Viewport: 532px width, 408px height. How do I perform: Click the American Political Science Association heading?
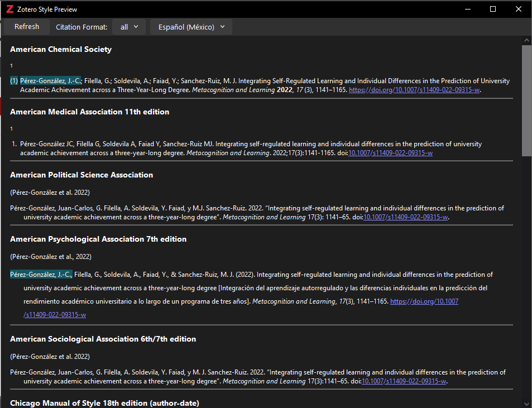click(82, 175)
